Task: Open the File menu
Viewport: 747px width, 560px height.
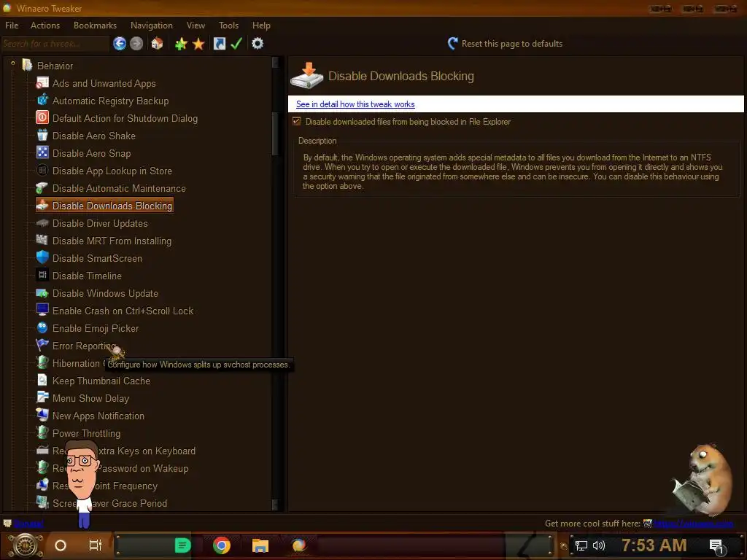Action: pyautogui.click(x=12, y=26)
